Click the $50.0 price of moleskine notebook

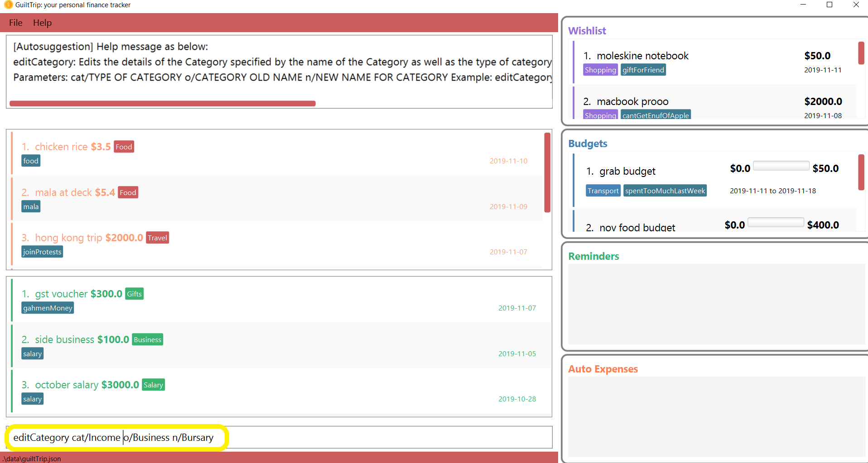[817, 56]
